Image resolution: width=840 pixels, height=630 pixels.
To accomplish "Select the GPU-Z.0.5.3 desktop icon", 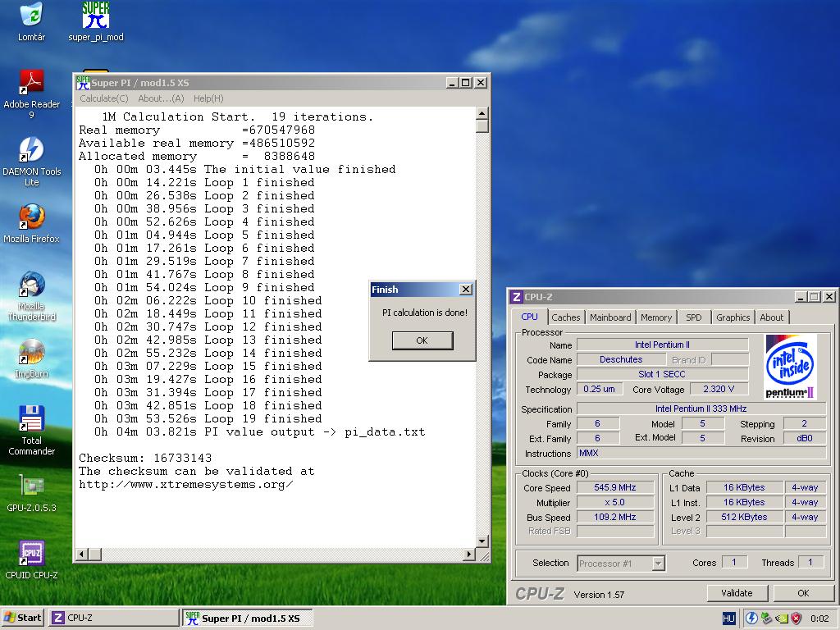I will [32, 486].
